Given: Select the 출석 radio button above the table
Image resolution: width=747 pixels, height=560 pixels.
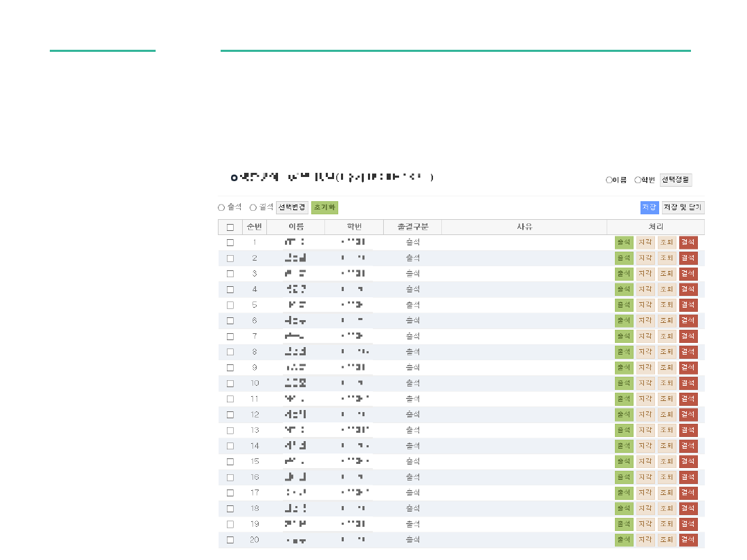Looking at the screenshot, I should (x=221, y=207).
